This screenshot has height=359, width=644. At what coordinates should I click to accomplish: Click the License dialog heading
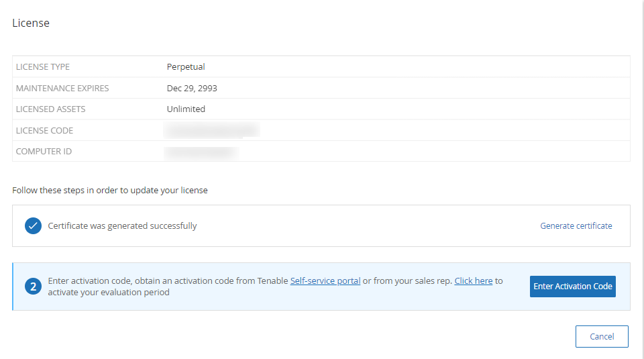tap(31, 23)
